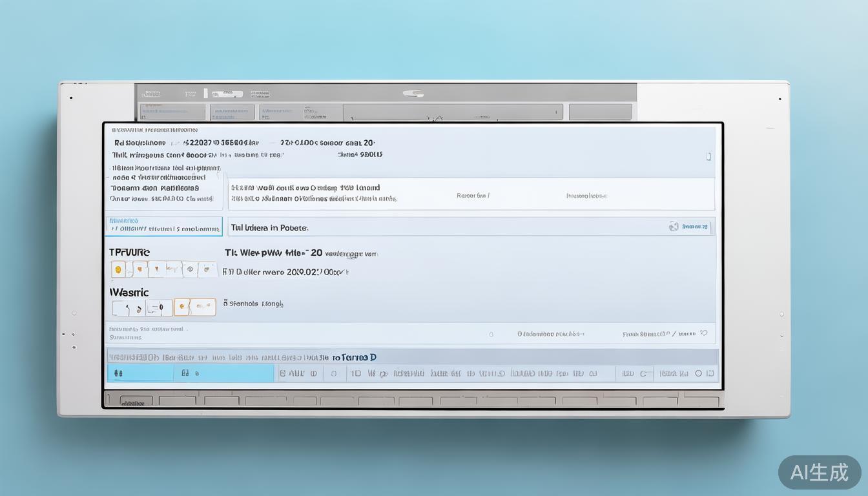Click the icon at the right end of the footer row
This screenshot has width=868, height=496.
(704, 333)
